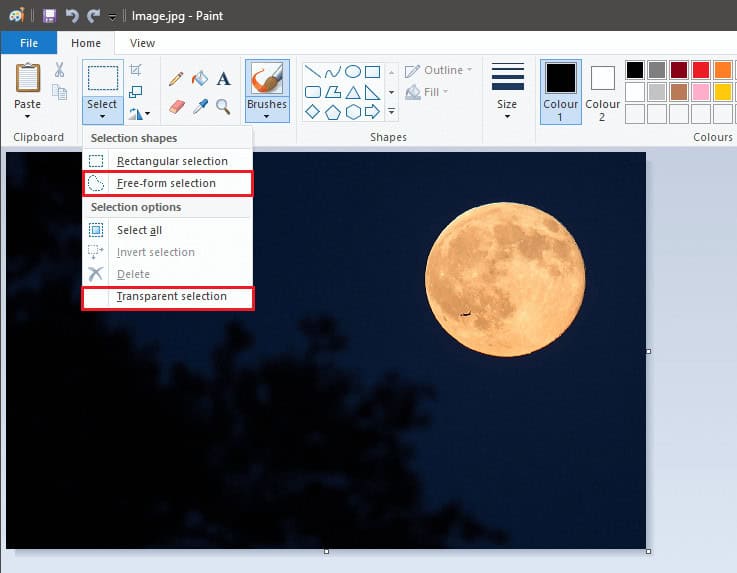
Task: Open the shape Fill dropdown
Action: 426,92
